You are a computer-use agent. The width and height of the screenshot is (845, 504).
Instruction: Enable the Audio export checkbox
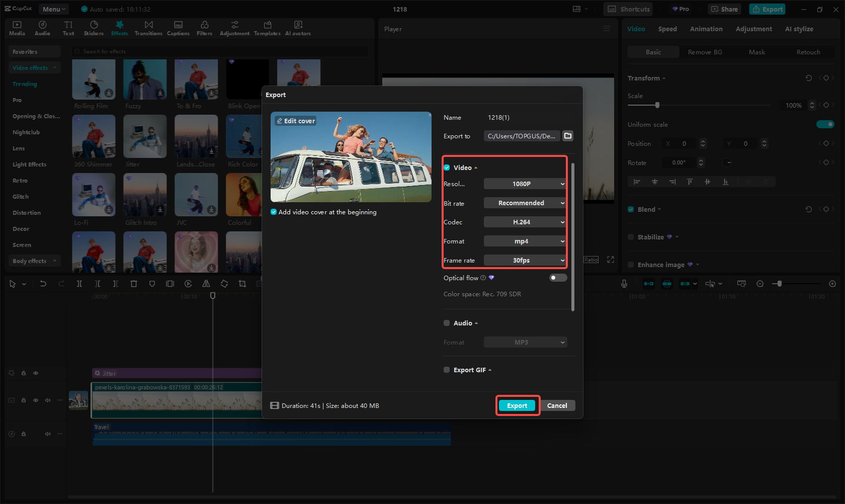click(x=446, y=323)
